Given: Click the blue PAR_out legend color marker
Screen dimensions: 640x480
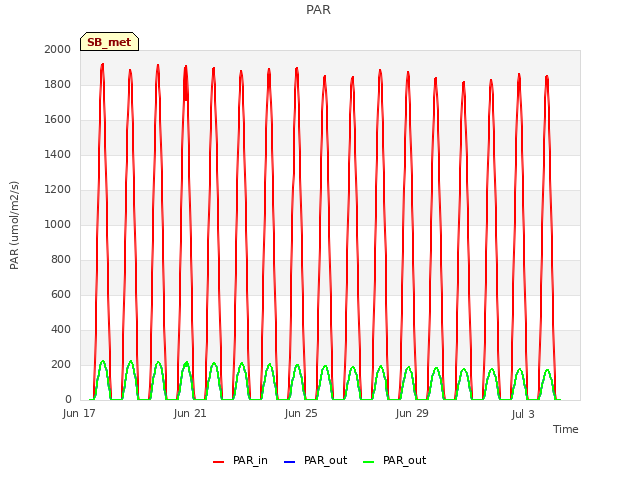Looking at the screenshot, I should [289, 462].
